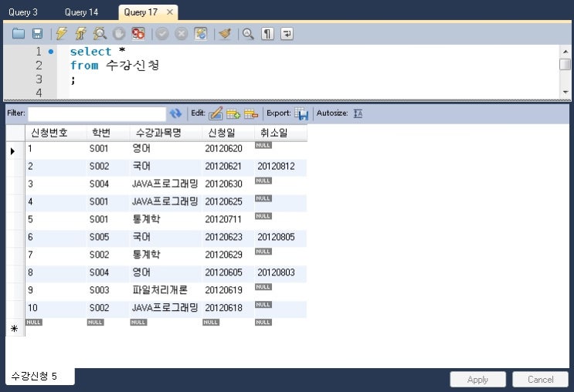Switch to the Query 3 tab
Viewport: 574px width, 392px height.
(23, 12)
